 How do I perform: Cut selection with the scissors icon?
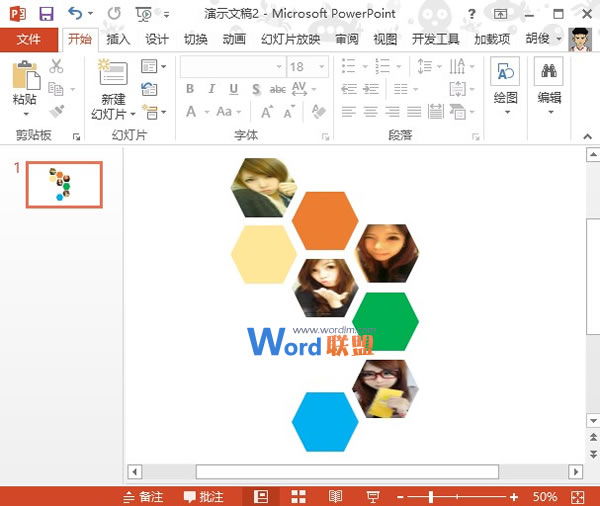coord(56,66)
